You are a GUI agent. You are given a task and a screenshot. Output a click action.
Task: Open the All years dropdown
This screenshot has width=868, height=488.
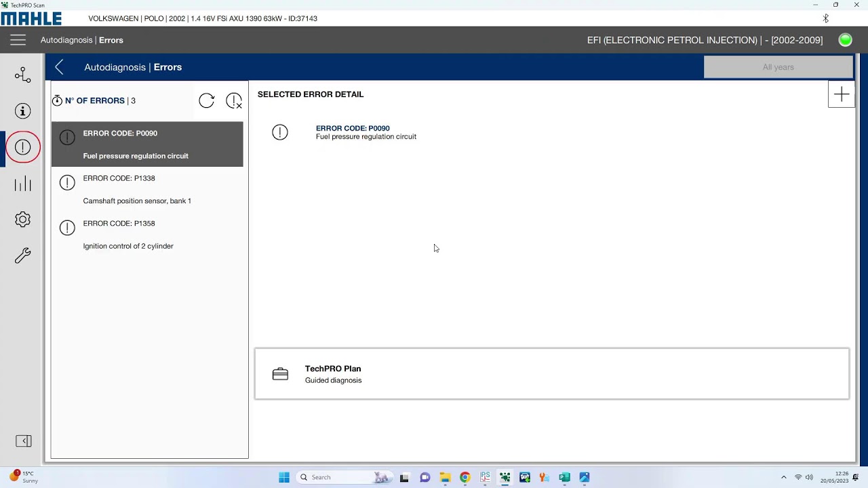[778, 67]
